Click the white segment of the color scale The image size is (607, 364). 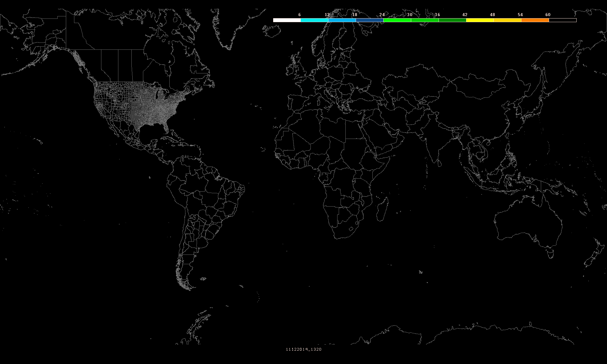tap(287, 20)
